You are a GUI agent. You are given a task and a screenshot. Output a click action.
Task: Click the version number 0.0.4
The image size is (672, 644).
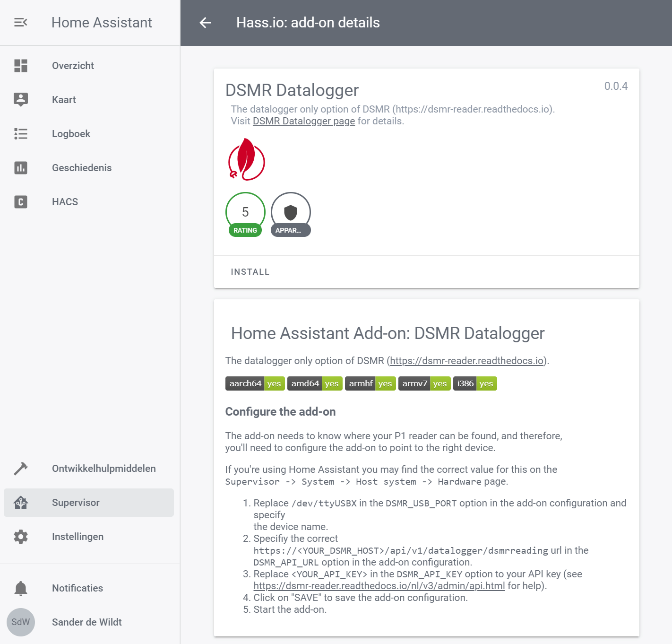coord(616,86)
